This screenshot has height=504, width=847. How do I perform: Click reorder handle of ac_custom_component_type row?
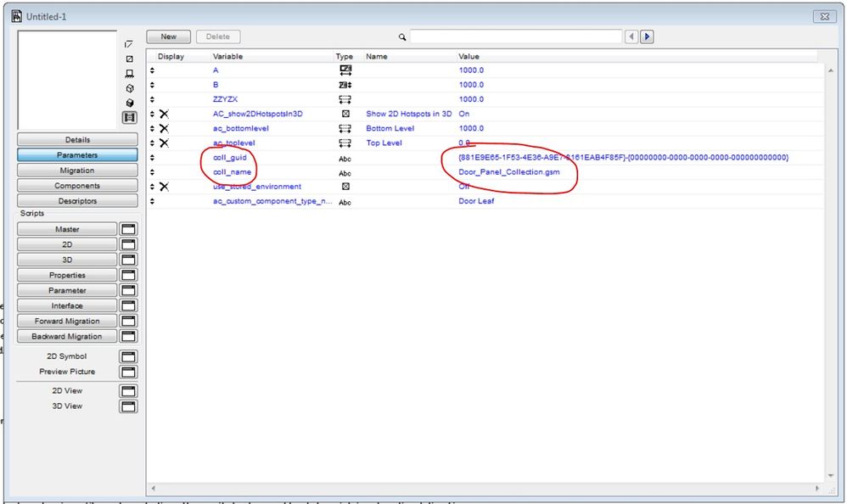click(152, 201)
